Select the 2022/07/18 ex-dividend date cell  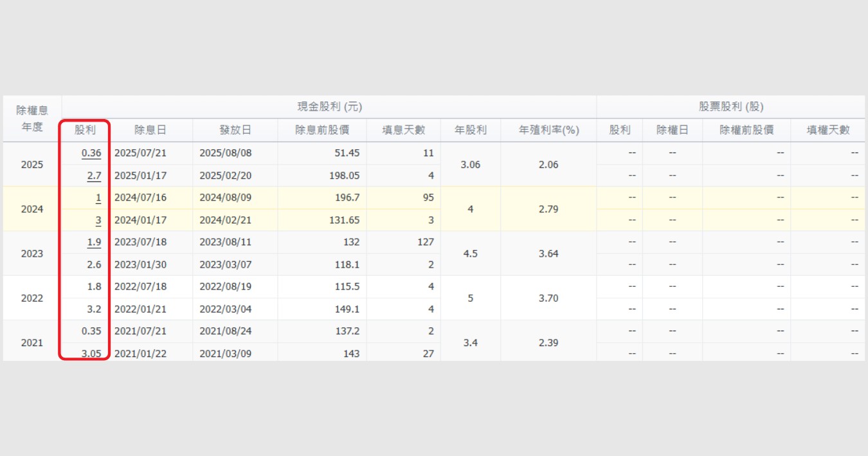(140, 287)
